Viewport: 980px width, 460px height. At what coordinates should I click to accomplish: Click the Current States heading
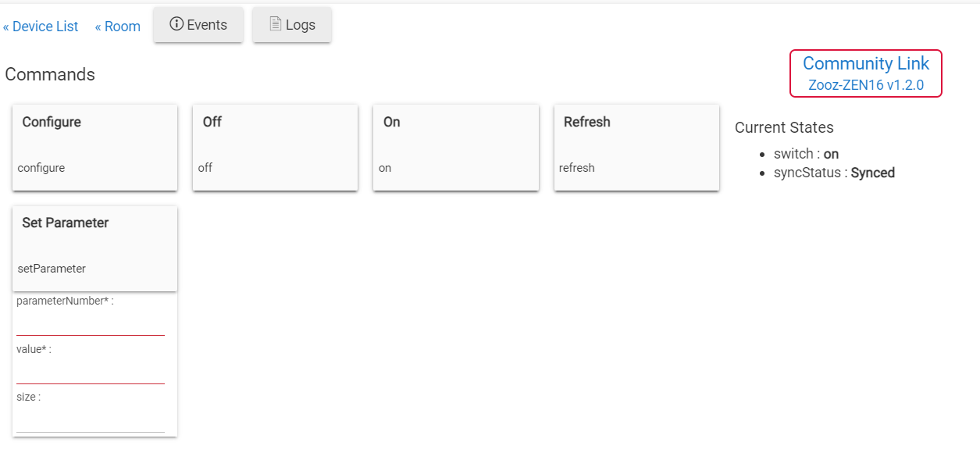pos(784,127)
